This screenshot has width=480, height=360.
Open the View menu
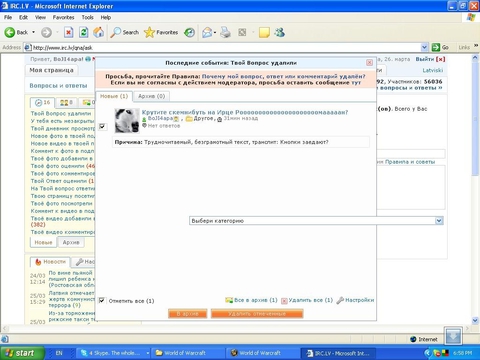point(40,17)
